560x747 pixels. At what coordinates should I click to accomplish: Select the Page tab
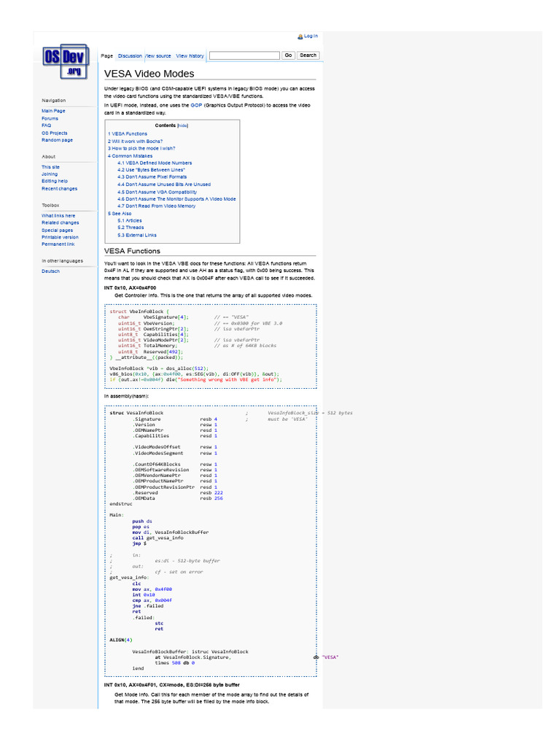pyautogui.click(x=106, y=56)
